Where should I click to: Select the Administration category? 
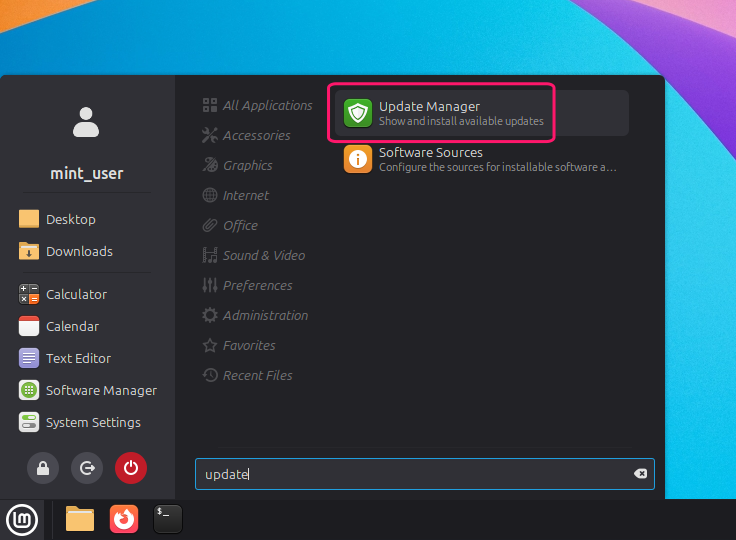point(255,316)
